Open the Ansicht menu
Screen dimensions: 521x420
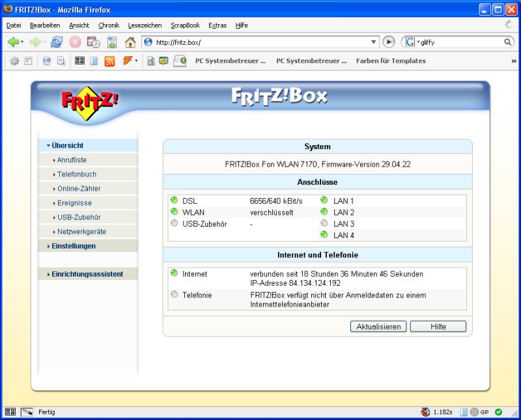click(79, 25)
